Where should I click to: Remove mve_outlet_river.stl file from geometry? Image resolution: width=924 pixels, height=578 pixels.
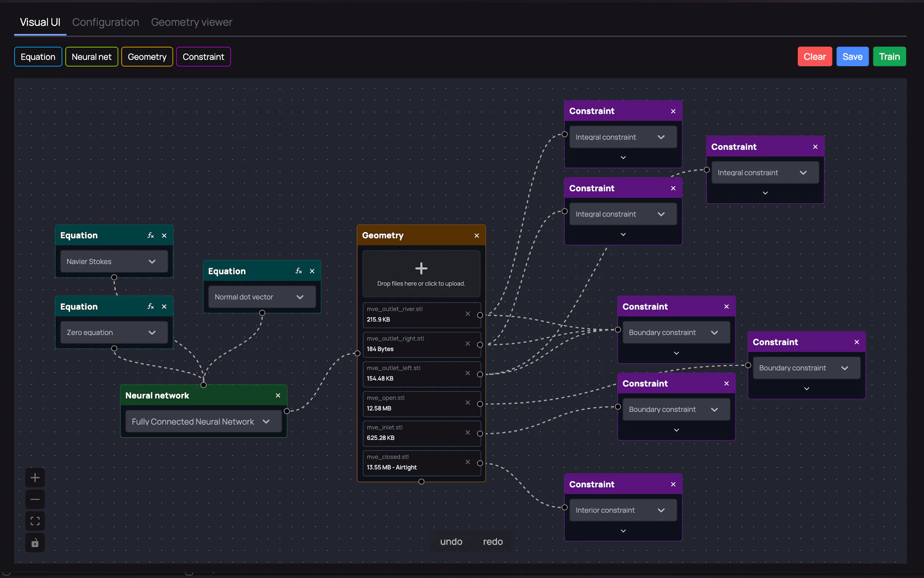point(467,314)
